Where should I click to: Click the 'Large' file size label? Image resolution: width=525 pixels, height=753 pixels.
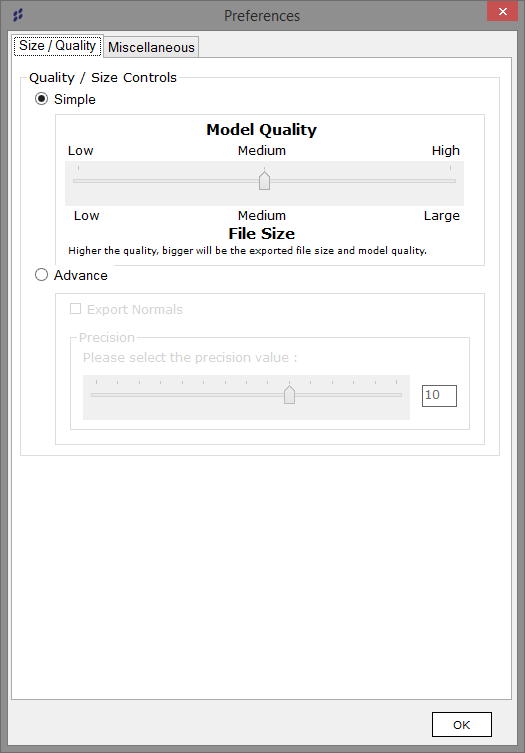point(441,216)
